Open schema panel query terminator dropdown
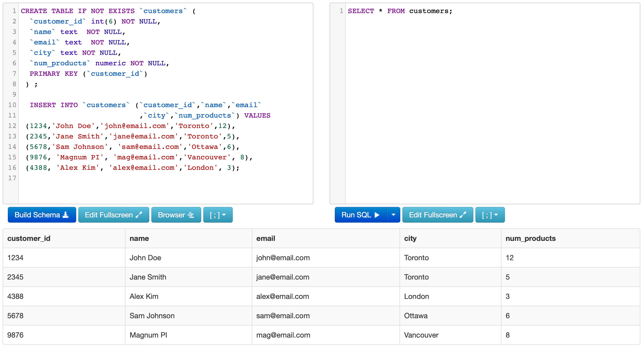This screenshot has height=348, width=644. (x=218, y=215)
